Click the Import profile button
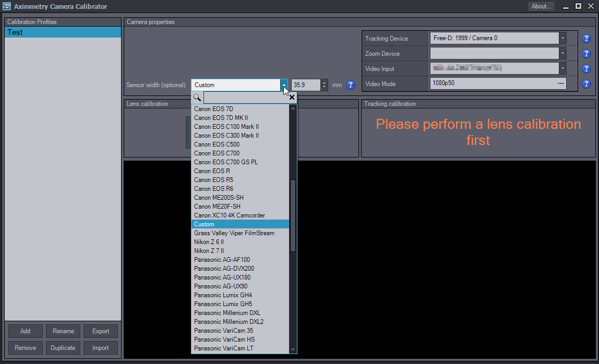599x364 pixels. point(101,348)
